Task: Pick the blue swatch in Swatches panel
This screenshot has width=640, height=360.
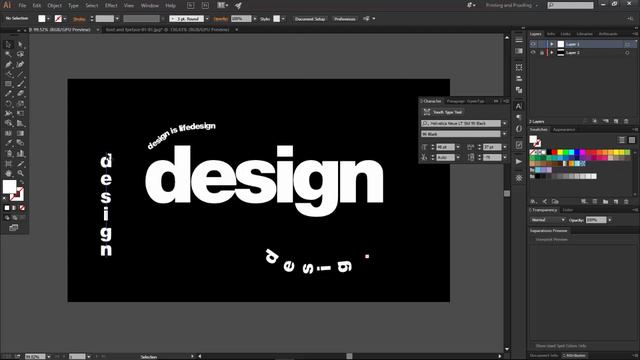Action: (577, 152)
